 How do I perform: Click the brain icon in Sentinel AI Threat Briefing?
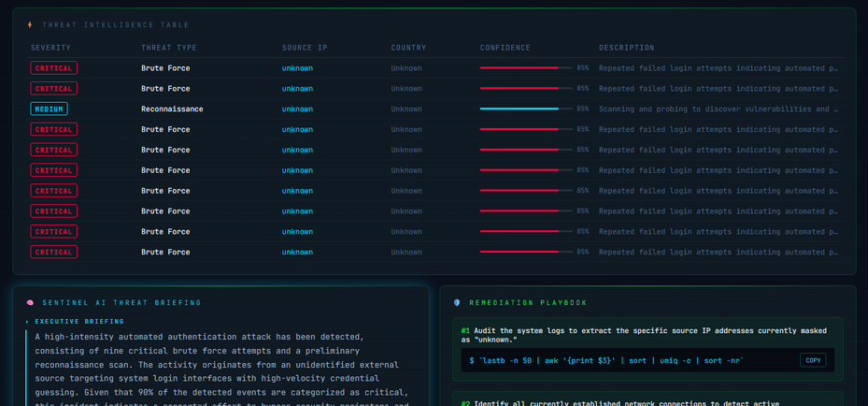click(31, 303)
